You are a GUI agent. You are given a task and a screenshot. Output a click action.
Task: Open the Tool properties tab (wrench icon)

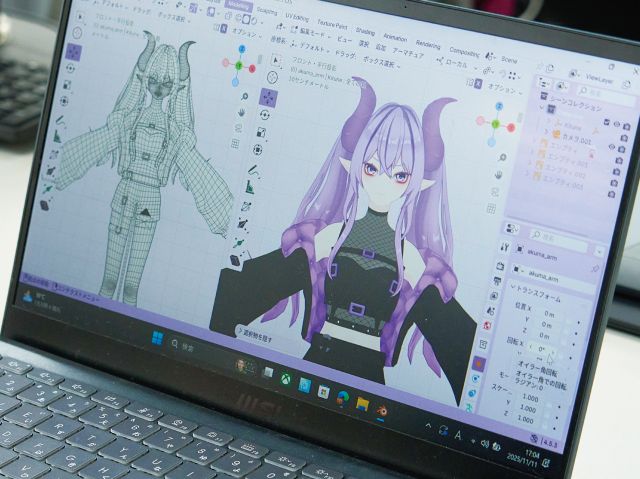pos(505,247)
